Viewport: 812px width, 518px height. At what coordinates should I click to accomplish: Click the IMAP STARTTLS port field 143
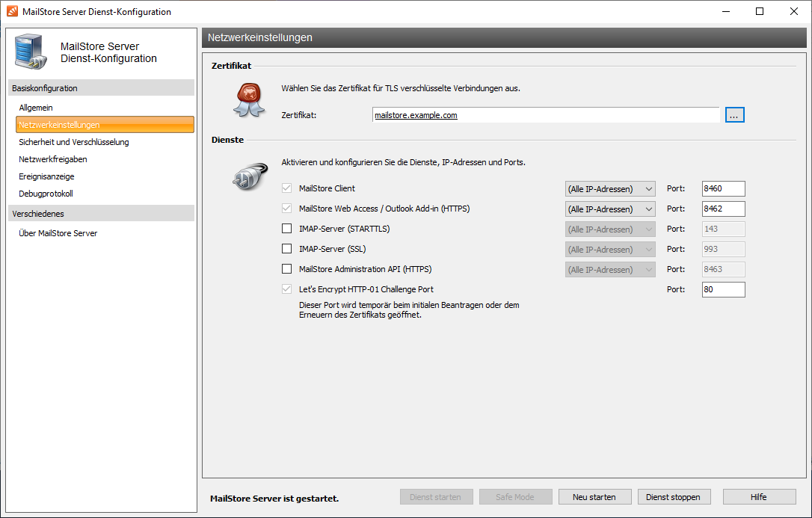pos(724,229)
